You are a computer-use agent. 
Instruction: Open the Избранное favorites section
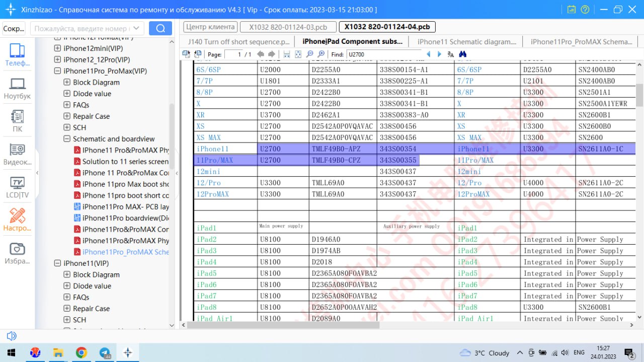17,253
